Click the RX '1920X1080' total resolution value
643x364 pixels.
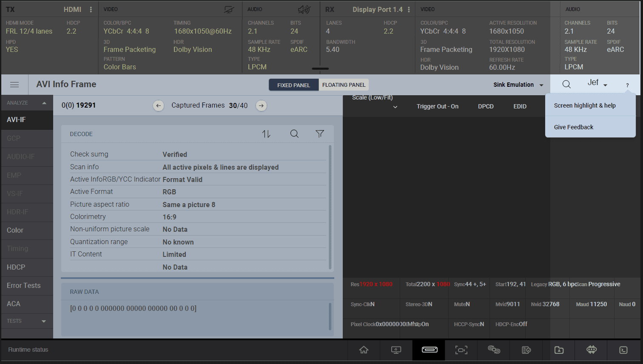(507, 49)
